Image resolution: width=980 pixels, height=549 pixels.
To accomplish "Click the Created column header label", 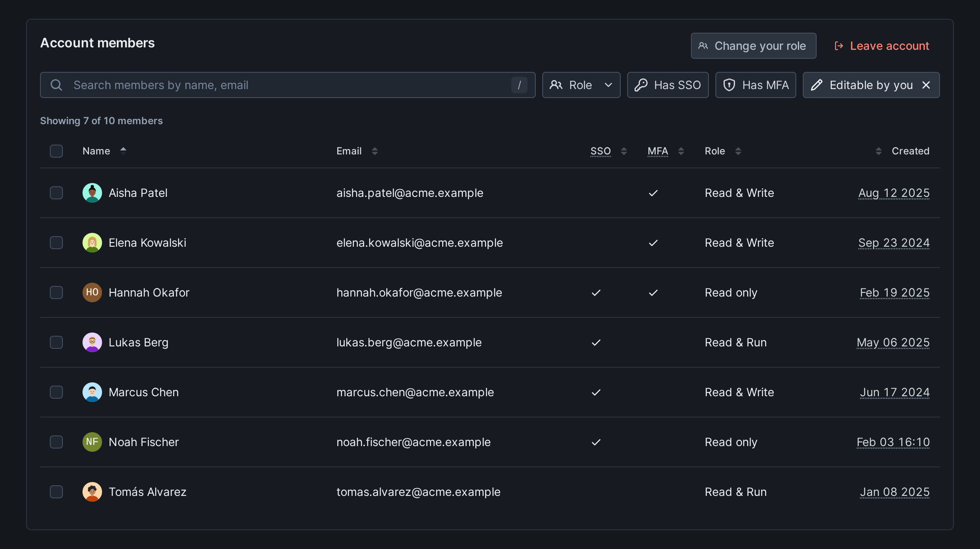I will [x=911, y=151].
